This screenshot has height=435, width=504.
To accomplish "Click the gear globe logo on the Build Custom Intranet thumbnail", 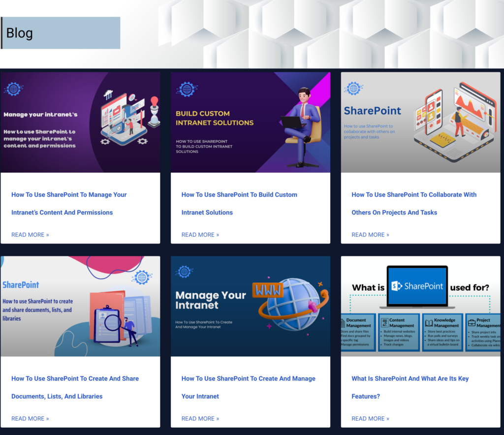I will 187,89.
